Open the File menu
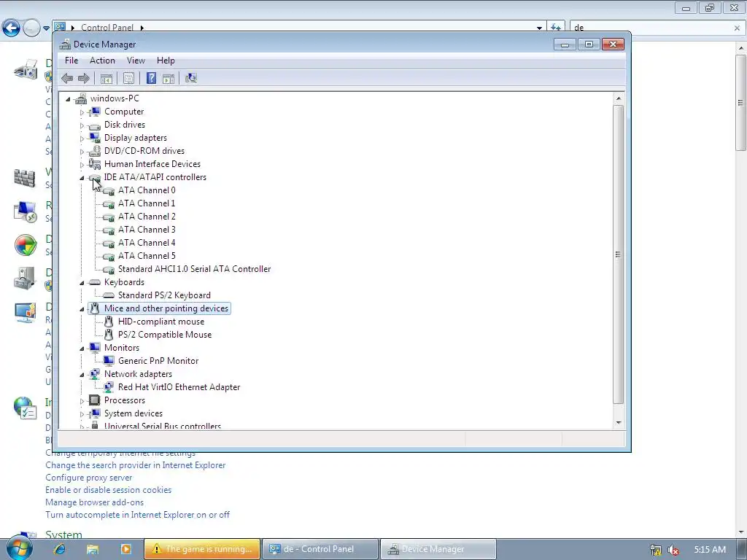The height and width of the screenshot is (560, 747). point(71,61)
